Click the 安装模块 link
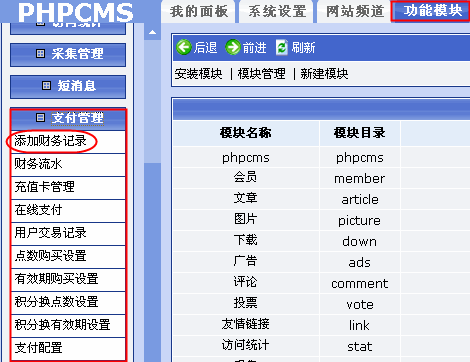 tap(198, 74)
